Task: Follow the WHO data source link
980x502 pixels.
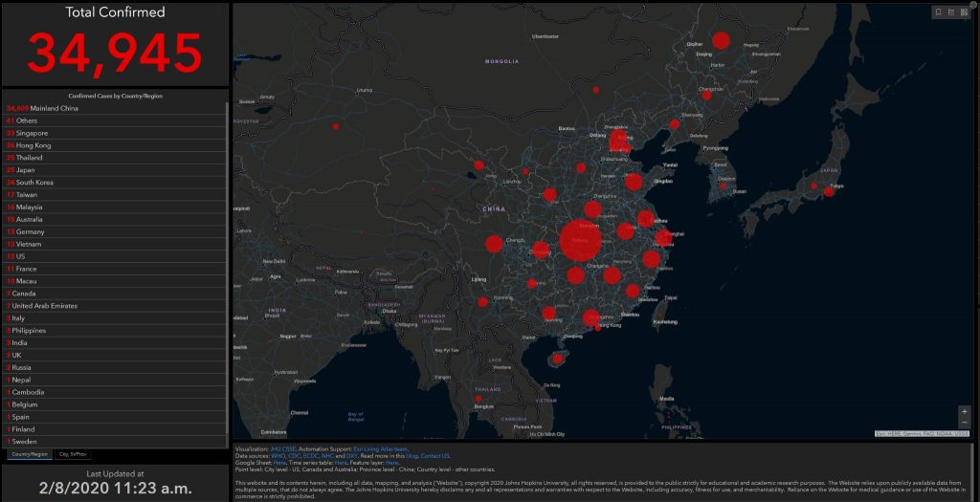Action: click(278, 456)
